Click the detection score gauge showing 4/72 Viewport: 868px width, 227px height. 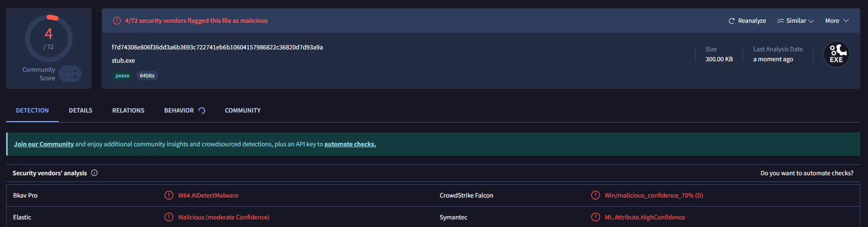coord(49,39)
